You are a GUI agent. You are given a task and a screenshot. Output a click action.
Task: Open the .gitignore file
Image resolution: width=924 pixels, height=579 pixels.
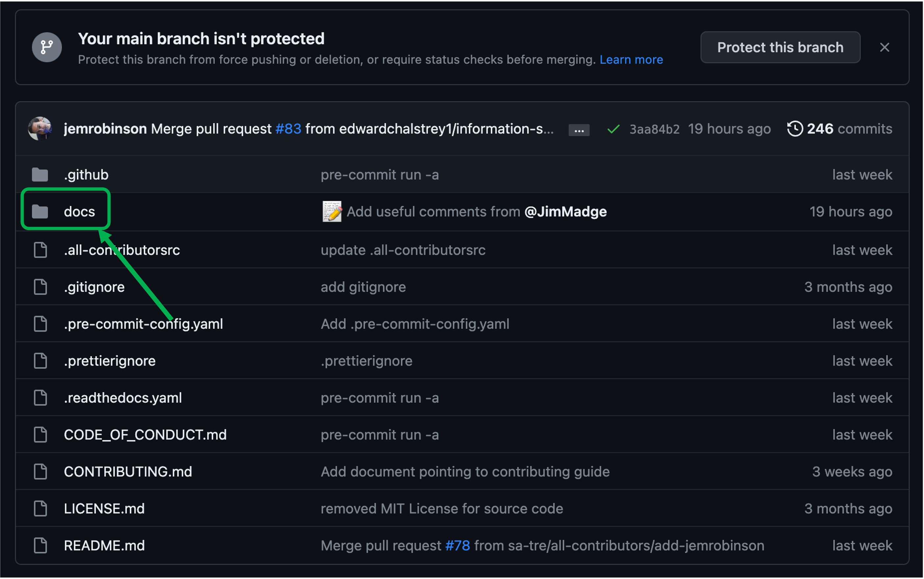click(94, 287)
